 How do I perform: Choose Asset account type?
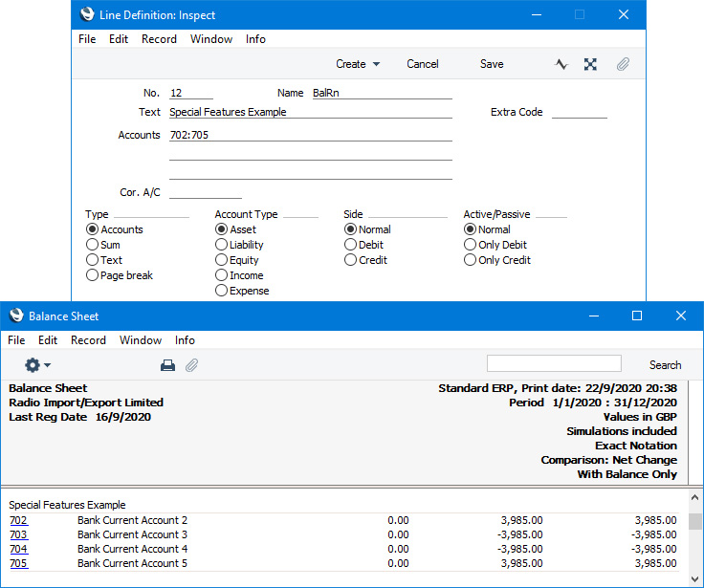[221, 229]
